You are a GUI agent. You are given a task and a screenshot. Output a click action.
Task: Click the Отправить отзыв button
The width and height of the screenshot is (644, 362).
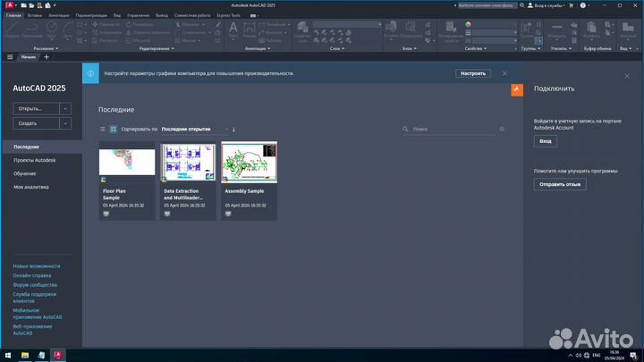560,184
